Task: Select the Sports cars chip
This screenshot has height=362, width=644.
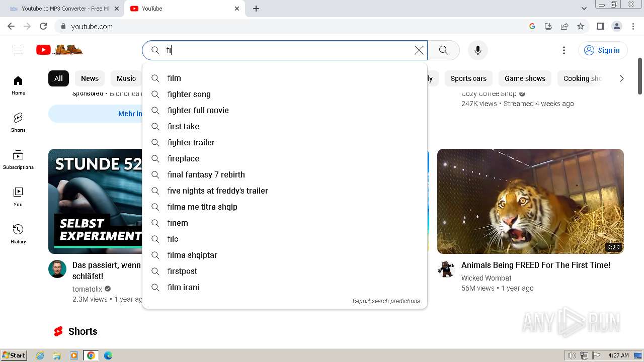Action: (468, 78)
